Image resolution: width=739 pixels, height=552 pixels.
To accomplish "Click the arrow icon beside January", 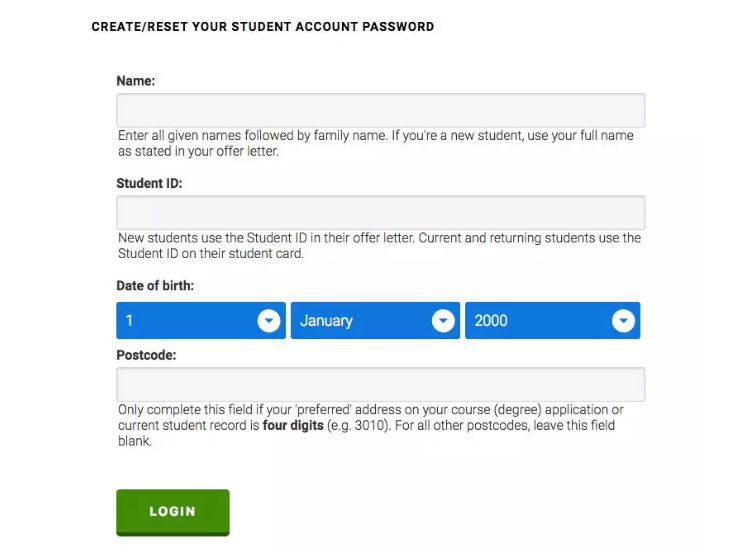I will pyautogui.click(x=443, y=321).
